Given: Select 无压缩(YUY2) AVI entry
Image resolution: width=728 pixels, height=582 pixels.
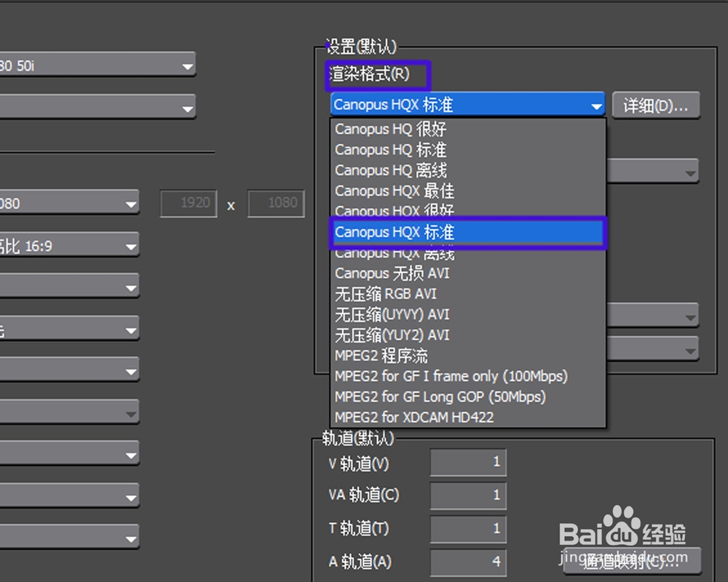Looking at the screenshot, I should (x=467, y=335).
